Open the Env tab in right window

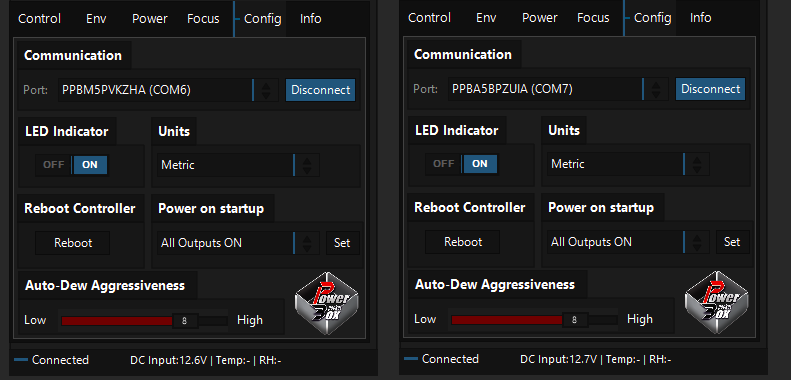coord(486,18)
